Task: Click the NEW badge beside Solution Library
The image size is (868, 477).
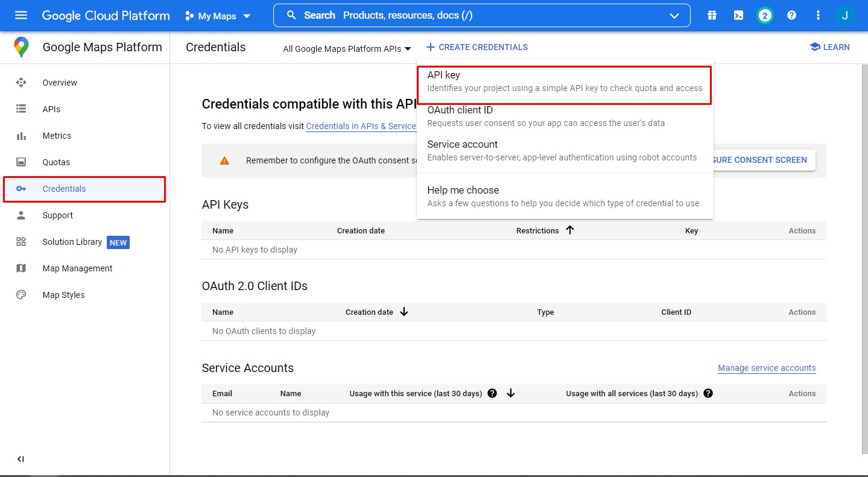Action: click(118, 242)
